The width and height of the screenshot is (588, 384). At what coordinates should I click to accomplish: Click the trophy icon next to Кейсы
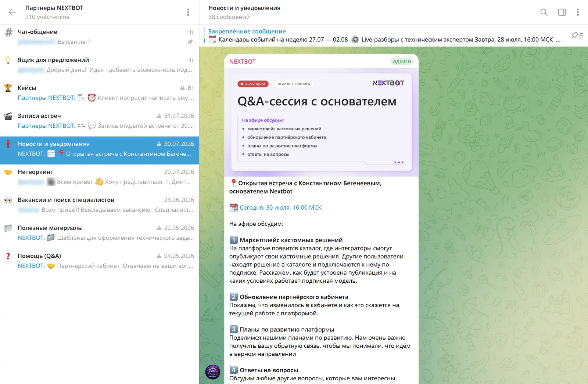tap(8, 88)
